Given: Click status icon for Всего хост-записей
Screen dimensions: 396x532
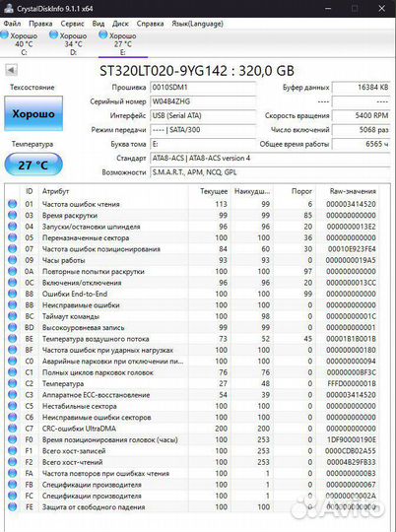Looking at the screenshot, I should pyautogui.click(x=12, y=450).
